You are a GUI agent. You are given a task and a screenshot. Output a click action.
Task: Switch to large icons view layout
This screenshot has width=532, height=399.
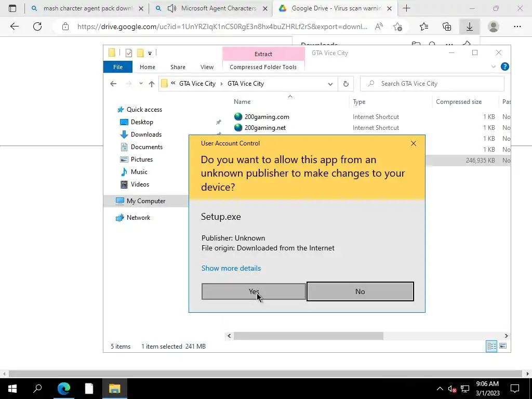click(x=503, y=346)
